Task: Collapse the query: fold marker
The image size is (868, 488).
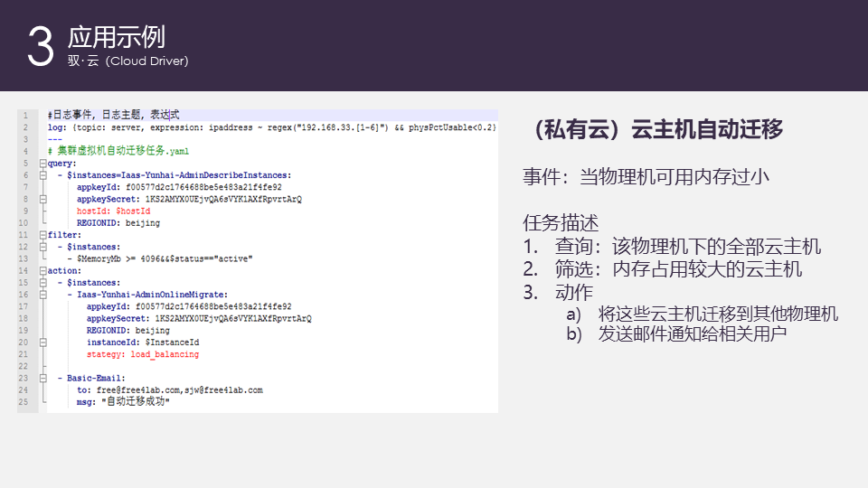Action: click(x=42, y=164)
